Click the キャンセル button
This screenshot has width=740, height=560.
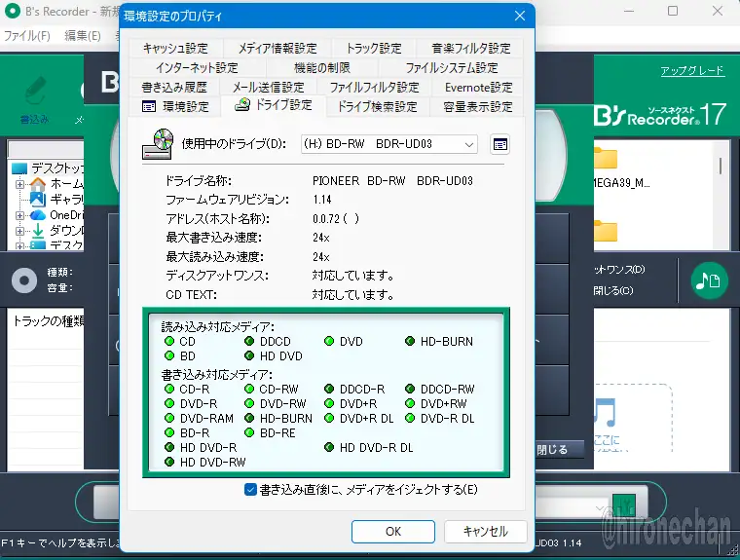(x=485, y=532)
